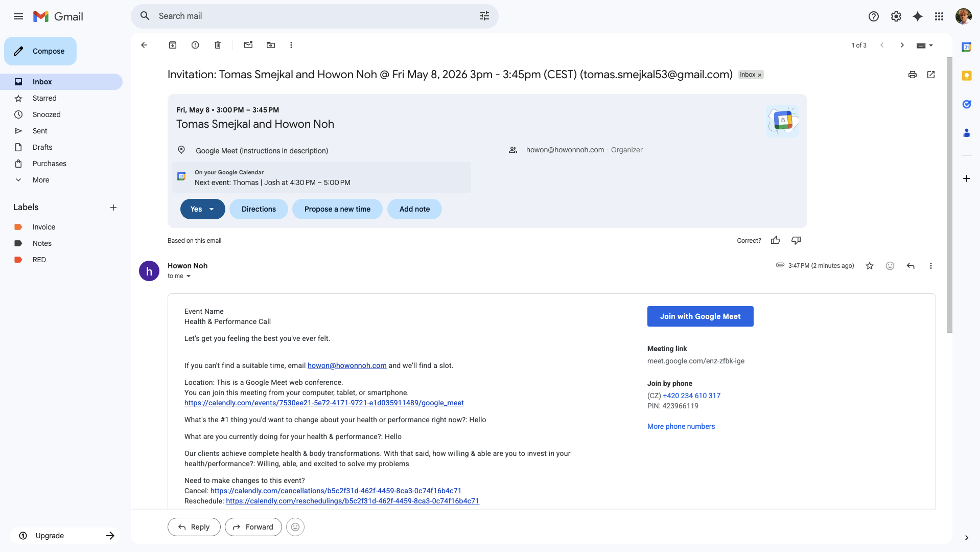The image size is (980, 552).
Task: Click the Move to folder icon
Action: 271,45
